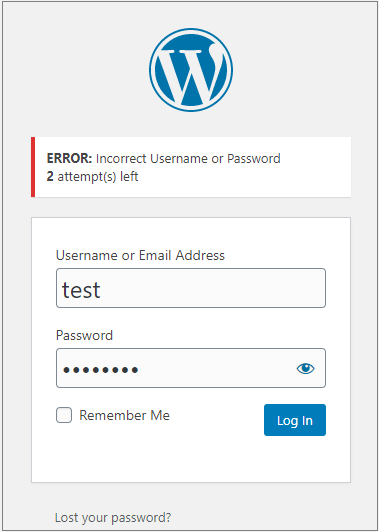Click the white W letter inside the logo
This screenshot has width=379, height=532.
[x=191, y=75]
